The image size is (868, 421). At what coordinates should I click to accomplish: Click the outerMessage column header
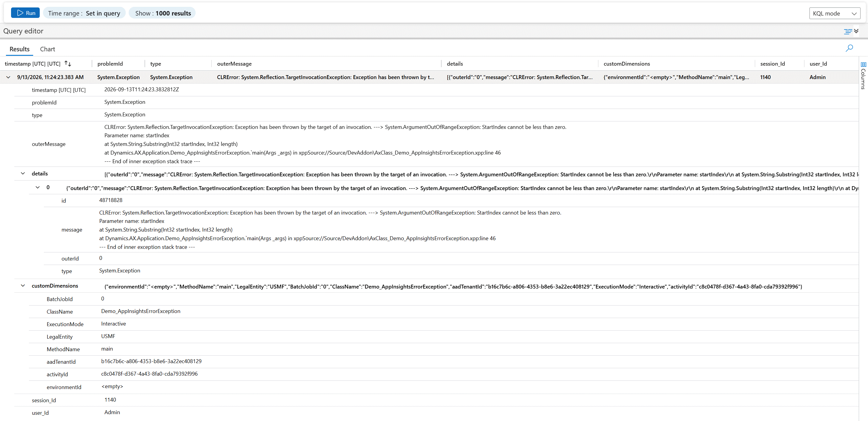click(234, 64)
